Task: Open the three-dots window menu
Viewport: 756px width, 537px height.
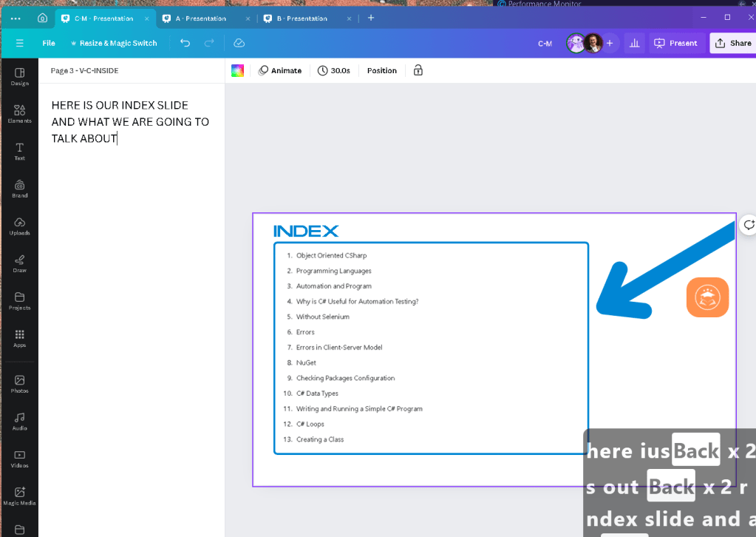Action: pyautogui.click(x=16, y=18)
